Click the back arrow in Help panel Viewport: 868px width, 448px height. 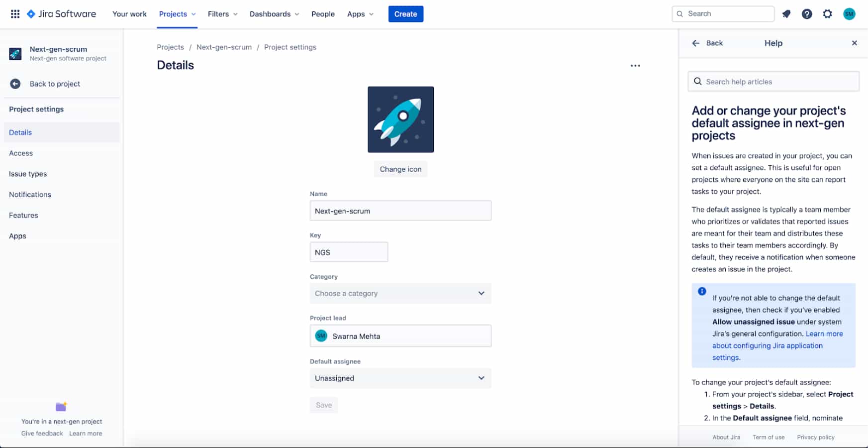(x=695, y=43)
